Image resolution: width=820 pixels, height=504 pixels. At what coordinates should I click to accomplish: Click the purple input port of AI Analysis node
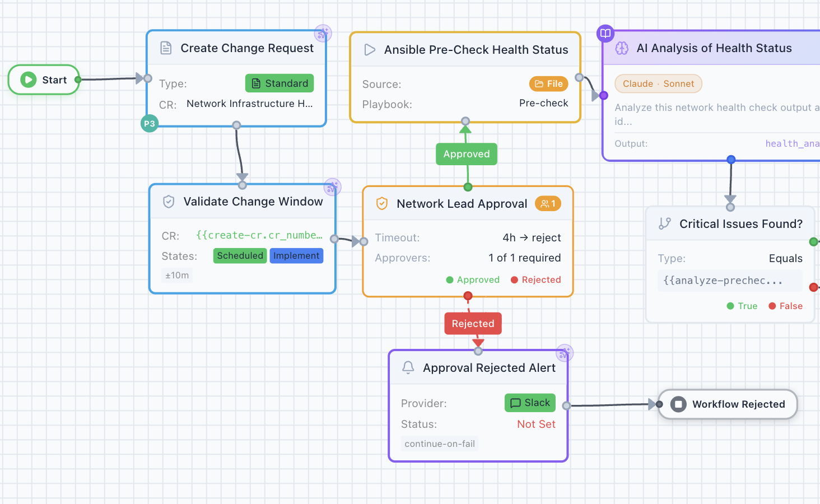pyautogui.click(x=603, y=95)
